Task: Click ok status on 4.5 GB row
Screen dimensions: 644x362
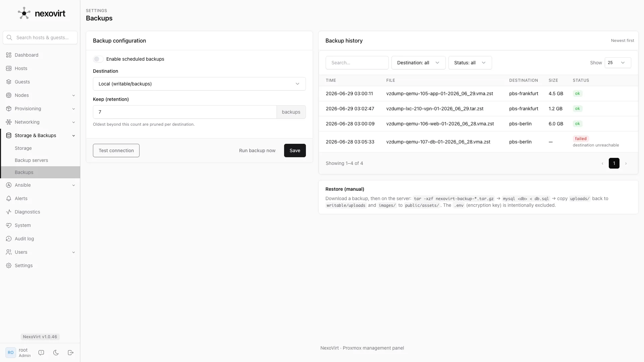Action: click(x=578, y=94)
